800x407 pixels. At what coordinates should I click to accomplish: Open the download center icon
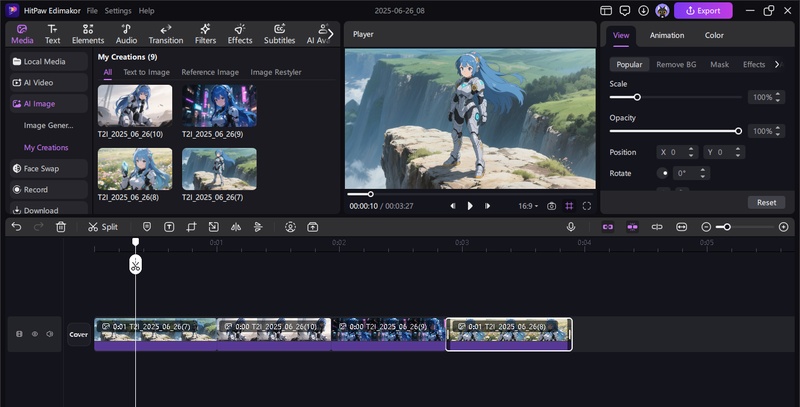[643, 11]
